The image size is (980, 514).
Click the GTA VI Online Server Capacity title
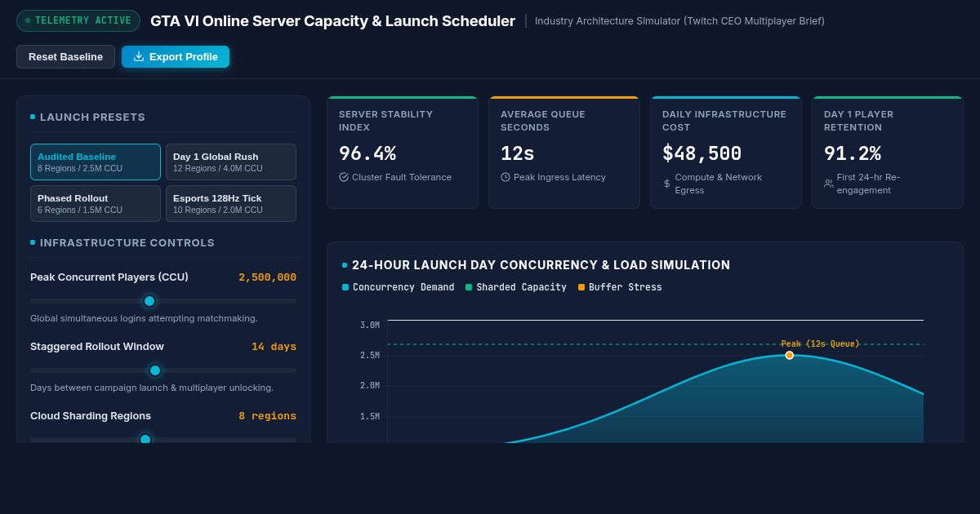pyautogui.click(x=332, y=21)
